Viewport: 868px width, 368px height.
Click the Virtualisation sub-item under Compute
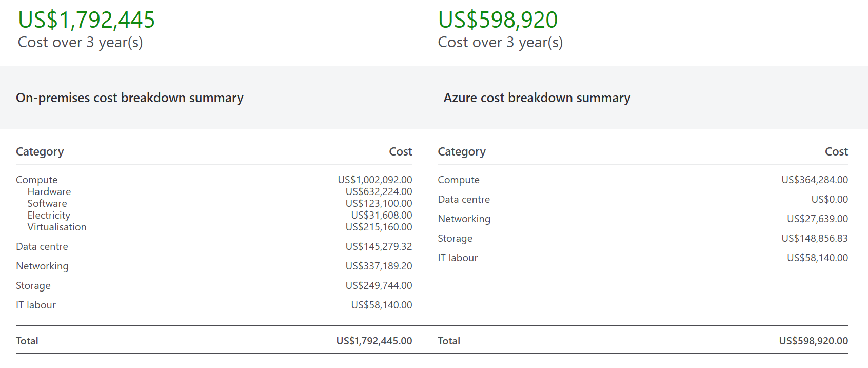(x=57, y=227)
